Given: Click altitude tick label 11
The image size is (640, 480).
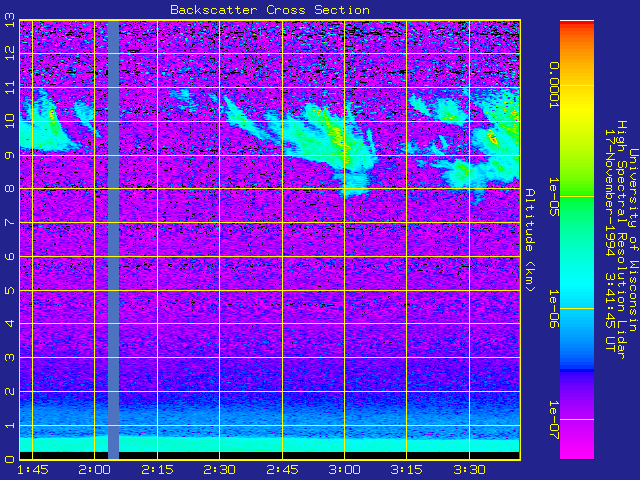Looking at the screenshot, I should [10, 87].
